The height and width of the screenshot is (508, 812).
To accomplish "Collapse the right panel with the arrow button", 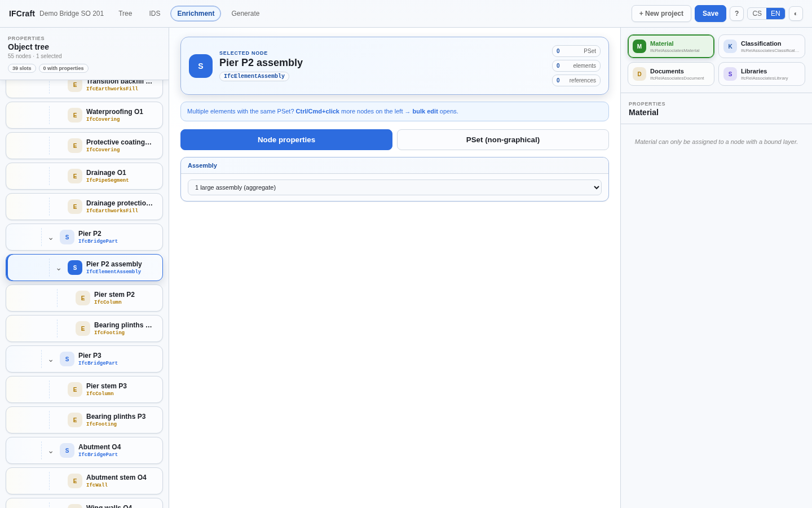I will [796, 14].
